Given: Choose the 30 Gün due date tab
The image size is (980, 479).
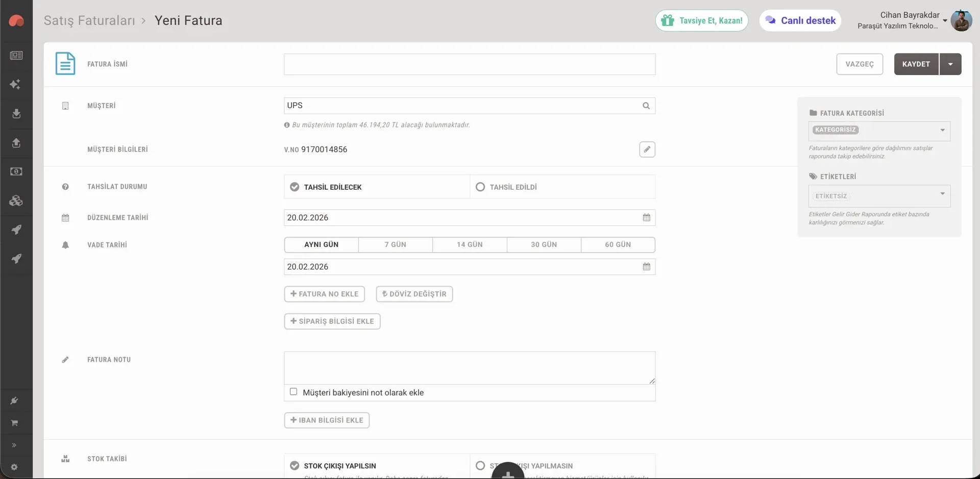Looking at the screenshot, I should pyautogui.click(x=544, y=245).
